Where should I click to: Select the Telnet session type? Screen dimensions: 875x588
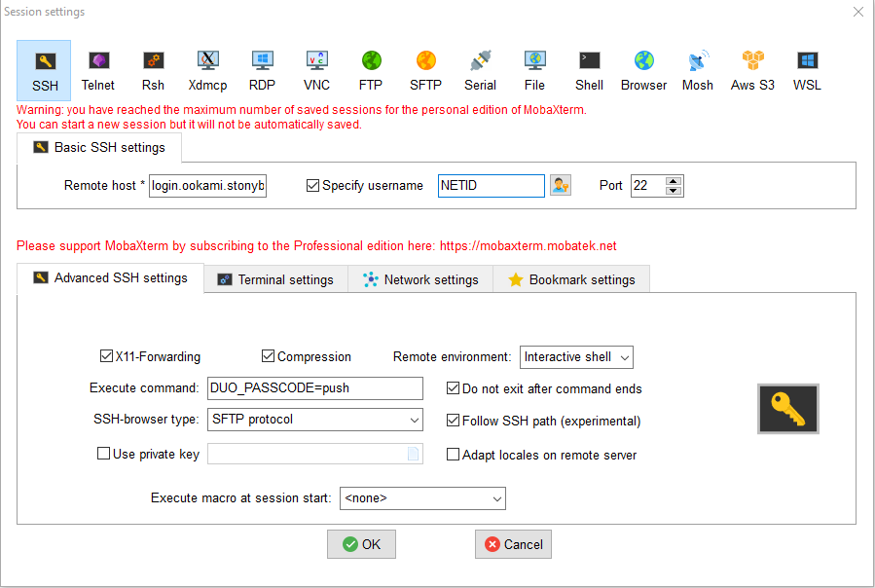(98, 70)
